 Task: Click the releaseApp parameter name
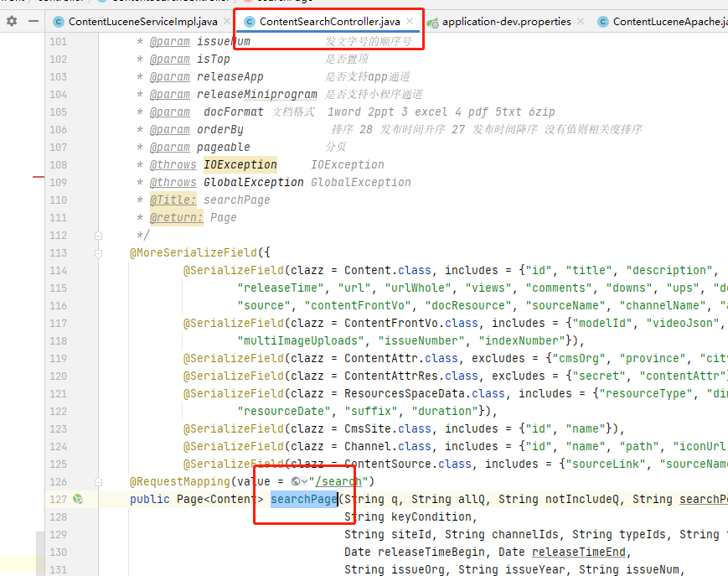[x=230, y=76]
